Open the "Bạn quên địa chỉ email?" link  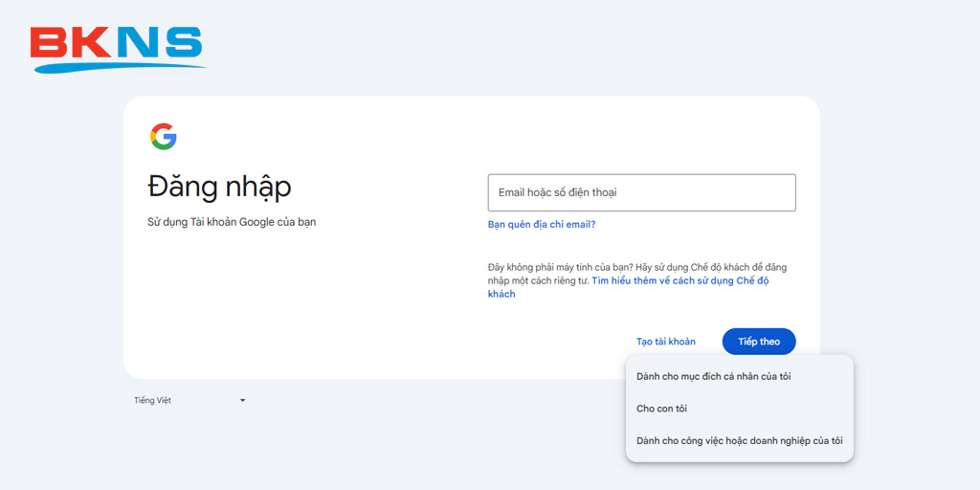tap(542, 225)
